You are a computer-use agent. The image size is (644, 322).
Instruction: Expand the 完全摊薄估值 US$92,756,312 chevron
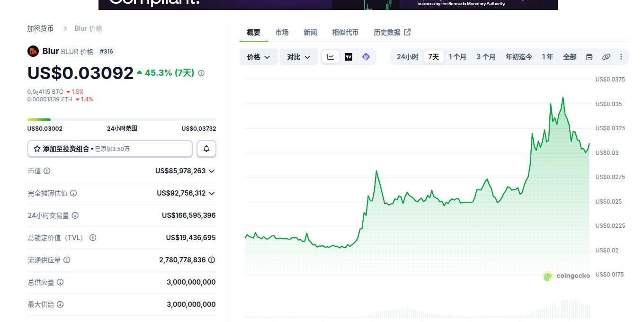point(212,193)
